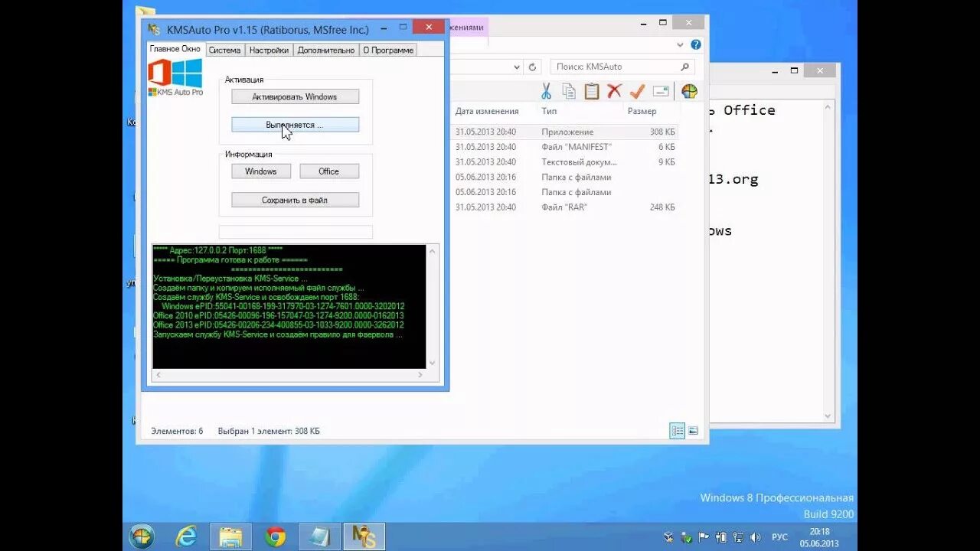
Task: Click the Office 2010 ePID log line
Action: [279, 315]
